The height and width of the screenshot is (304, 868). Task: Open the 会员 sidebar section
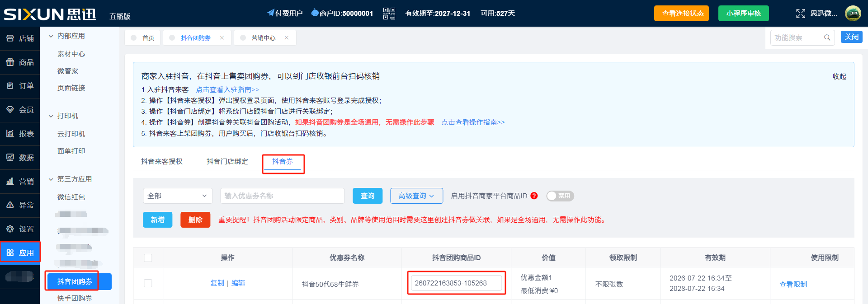click(20, 110)
